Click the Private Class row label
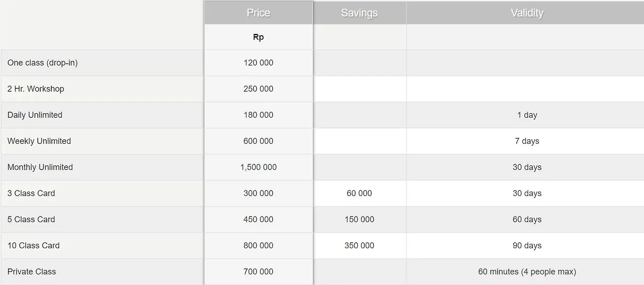This screenshot has width=644, height=285. tap(31, 272)
